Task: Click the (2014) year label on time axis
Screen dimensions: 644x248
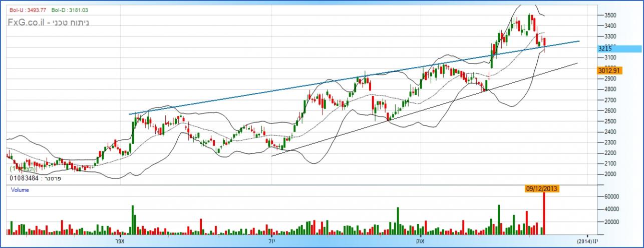Action: pos(584,241)
